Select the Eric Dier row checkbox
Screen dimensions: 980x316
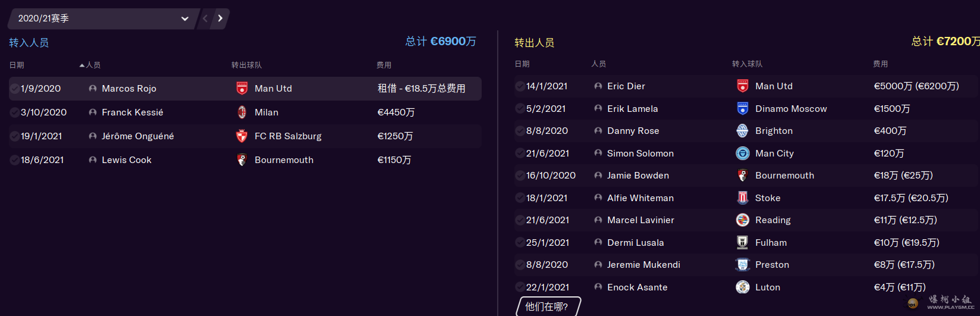tap(520, 86)
